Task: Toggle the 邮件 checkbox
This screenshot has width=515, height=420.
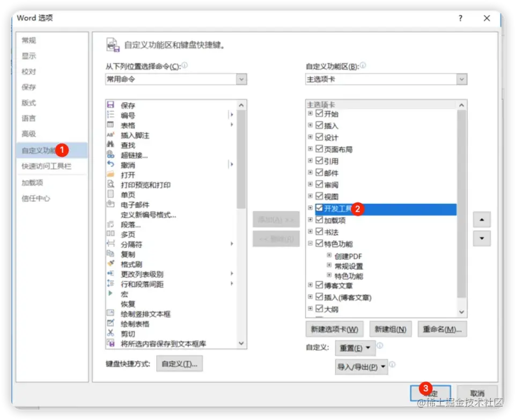Action: click(x=319, y=172)
